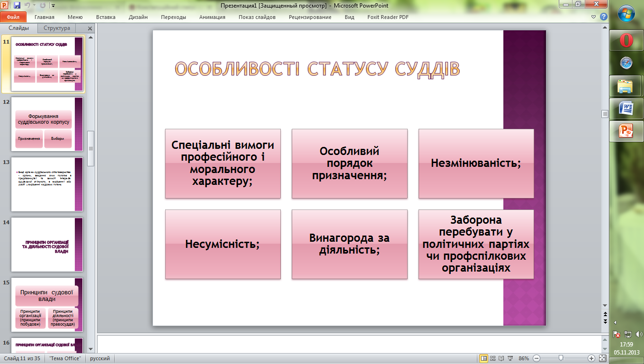Click the thumbnail pane scrollbar handle
This screenshot has height=364, width=644.
tap(90, 148)
